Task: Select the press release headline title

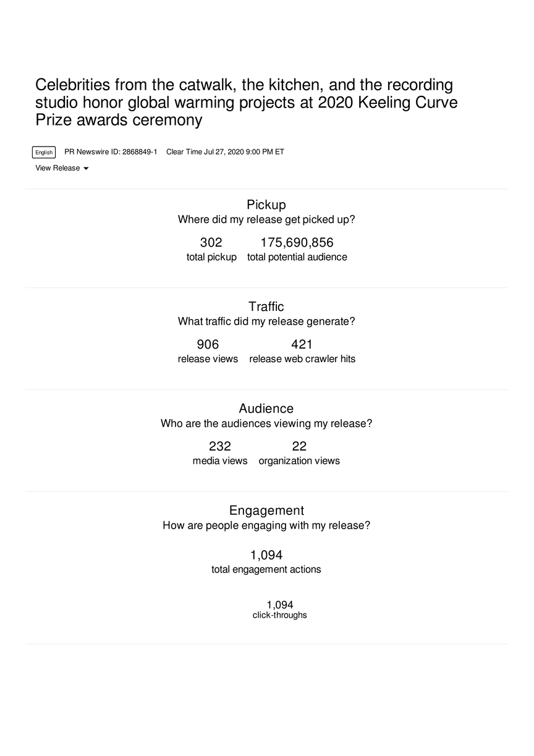Action: 247,102
